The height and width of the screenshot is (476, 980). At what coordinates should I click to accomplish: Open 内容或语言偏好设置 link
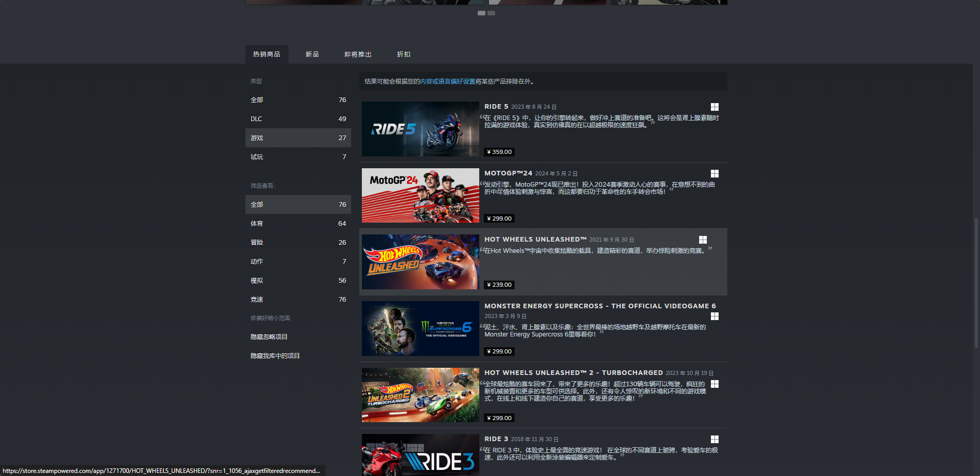[447, 82]
